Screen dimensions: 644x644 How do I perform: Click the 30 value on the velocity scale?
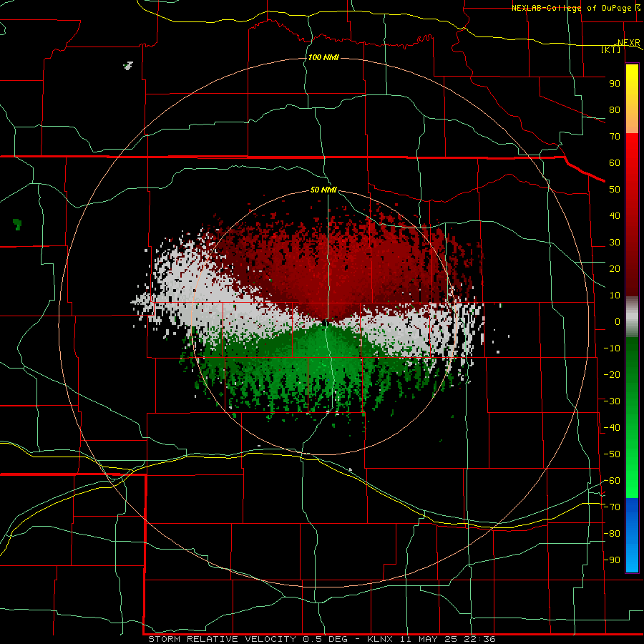pyautogui.click(x=615, y=243)
